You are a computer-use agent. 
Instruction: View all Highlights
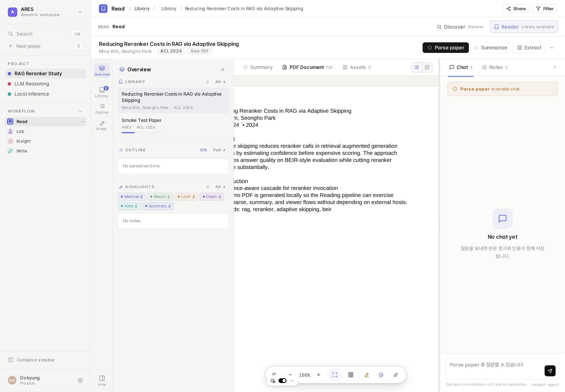pos(220,187)
